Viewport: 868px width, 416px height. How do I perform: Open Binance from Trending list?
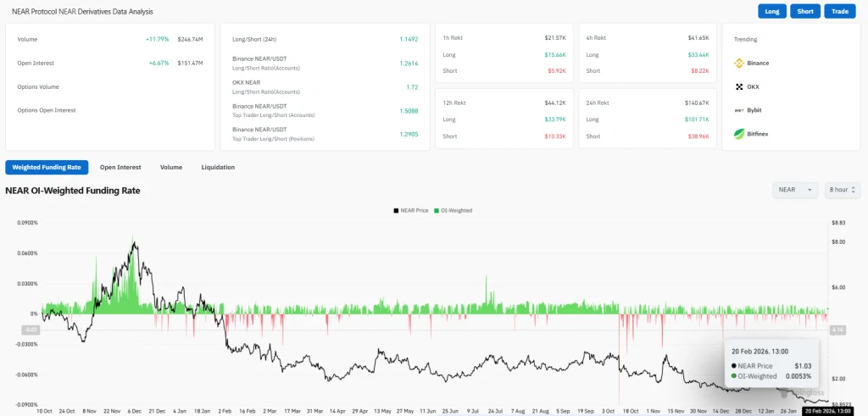click(x=751, y=63)
